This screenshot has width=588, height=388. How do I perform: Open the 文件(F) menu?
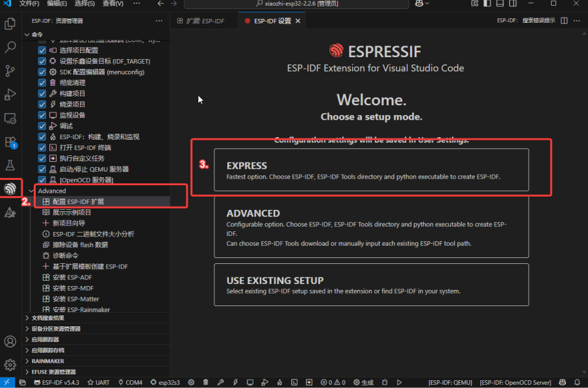(x=29, y=3)
